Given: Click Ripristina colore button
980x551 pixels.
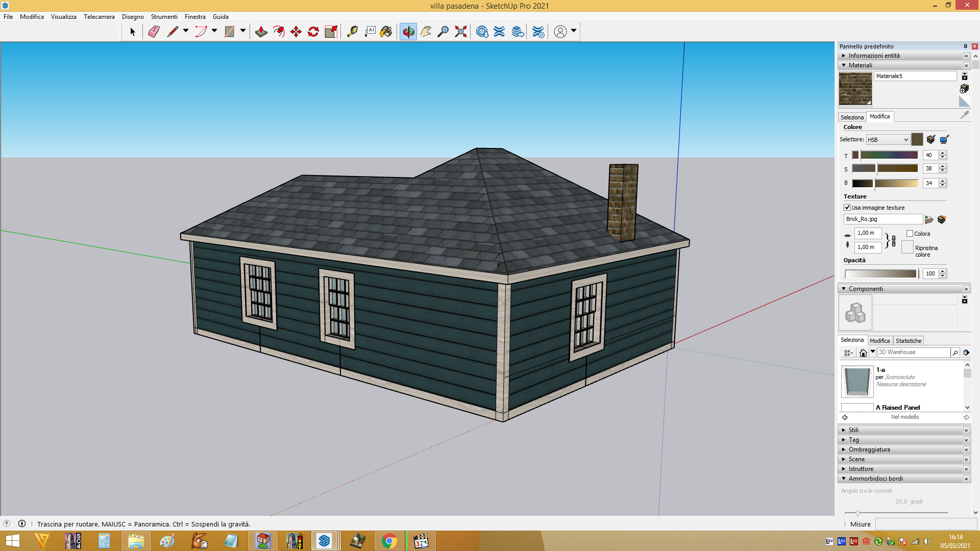Looking at the screenshot, I should pyautogui.click(x=907, y=247).
